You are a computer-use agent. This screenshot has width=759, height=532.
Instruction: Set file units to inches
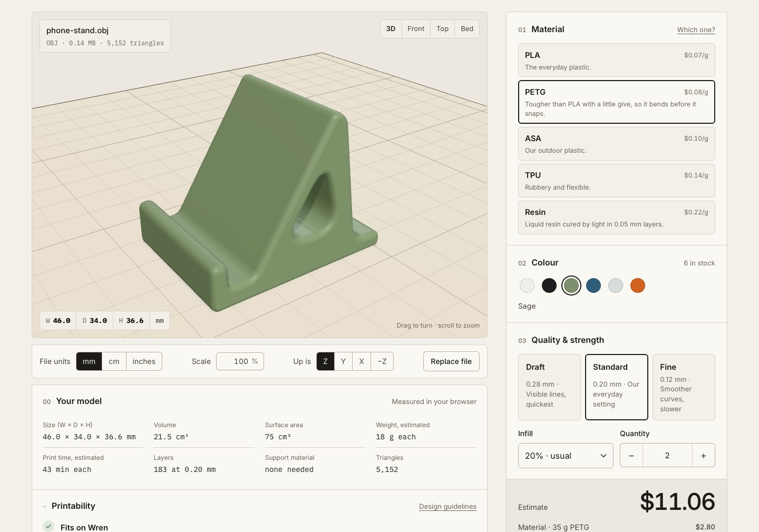pyautogui.click(x=144, y=361)
